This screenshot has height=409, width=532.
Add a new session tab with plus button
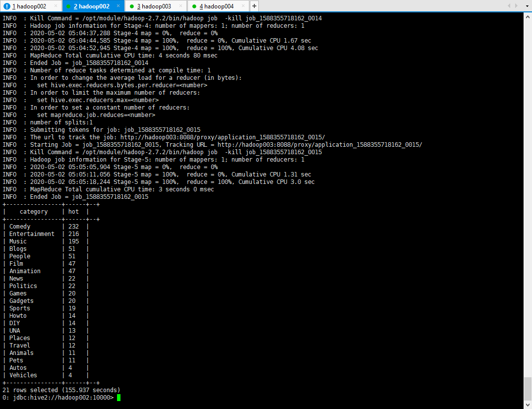[254, 6]
